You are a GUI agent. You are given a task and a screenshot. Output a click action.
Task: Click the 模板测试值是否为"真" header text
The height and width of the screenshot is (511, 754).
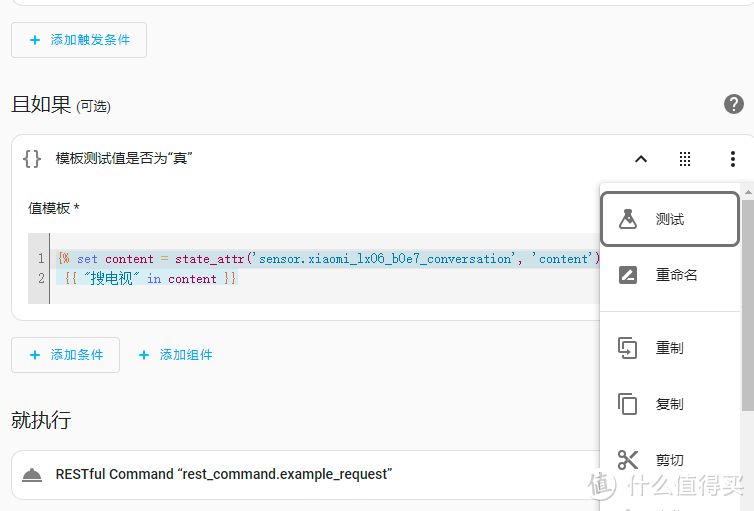coord(124,158)
